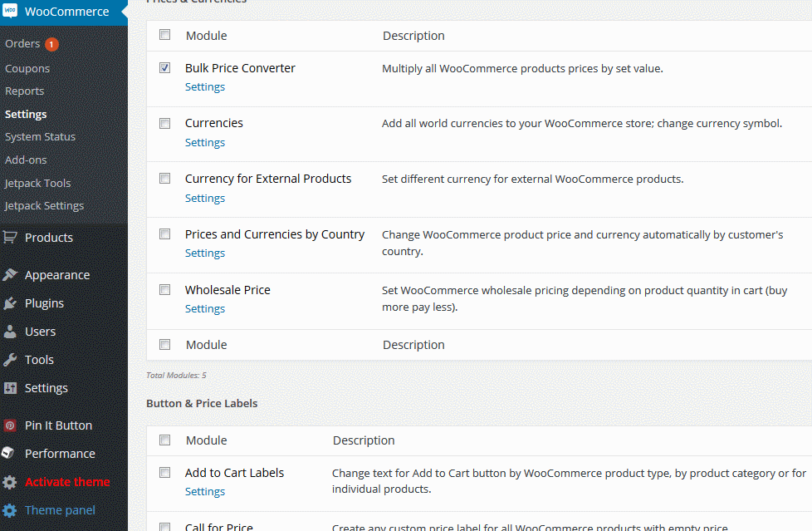
Task: Select all modules via Prices header checkbox
Action: pos(164,35)
